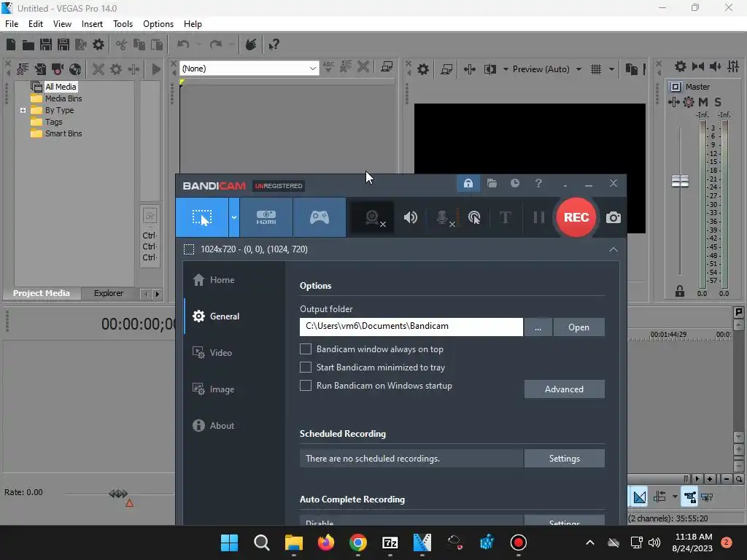747x560 pixels.
Task: Switch to game recording mode gamepad icon
Action: pos(320,217)
